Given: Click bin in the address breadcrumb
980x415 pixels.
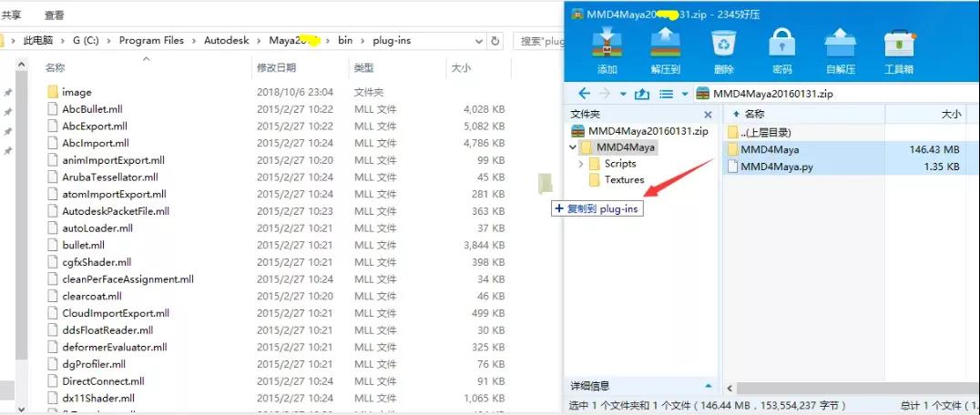Looking at the screenshot, I should 345,41.
